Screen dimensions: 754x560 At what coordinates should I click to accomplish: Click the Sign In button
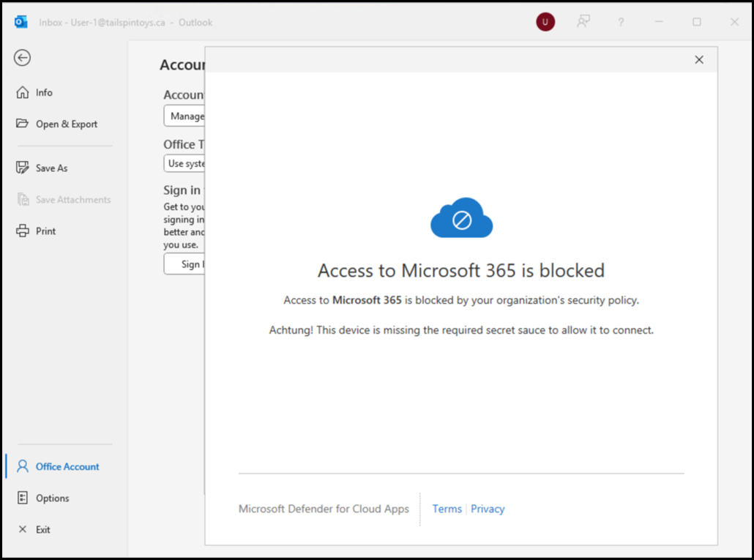pyautogui.click(x=184, y=264)
